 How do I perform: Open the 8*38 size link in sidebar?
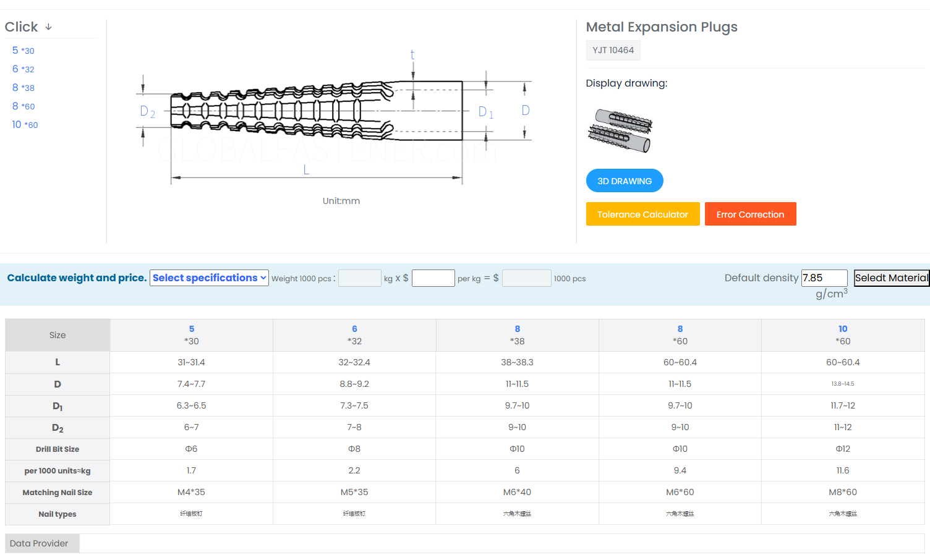[x=23, y=88]
